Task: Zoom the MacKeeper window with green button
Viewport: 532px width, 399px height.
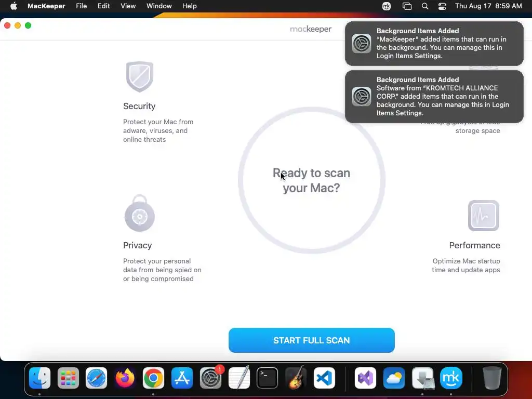Action: pos(28,25)
